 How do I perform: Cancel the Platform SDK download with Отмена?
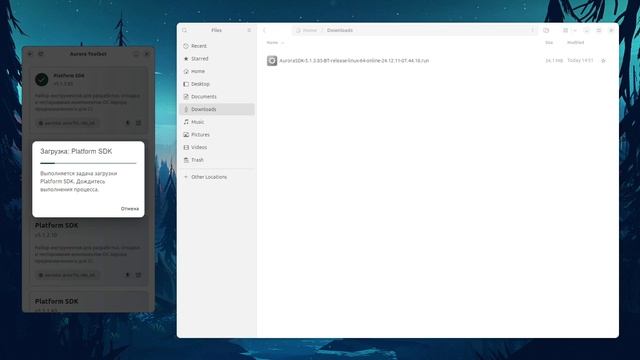click(x=129, y=209)
